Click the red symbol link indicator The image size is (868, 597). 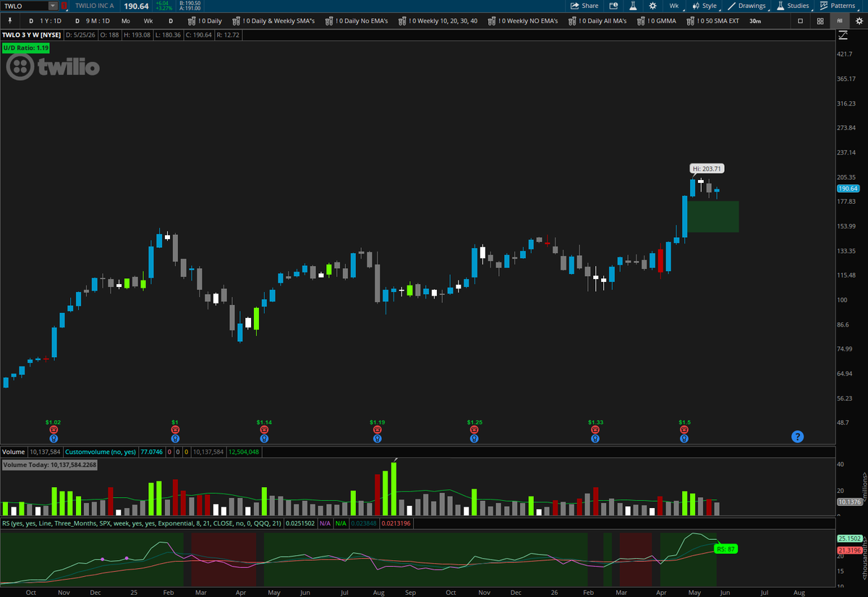pyautogui.click(x=64, y=6)
